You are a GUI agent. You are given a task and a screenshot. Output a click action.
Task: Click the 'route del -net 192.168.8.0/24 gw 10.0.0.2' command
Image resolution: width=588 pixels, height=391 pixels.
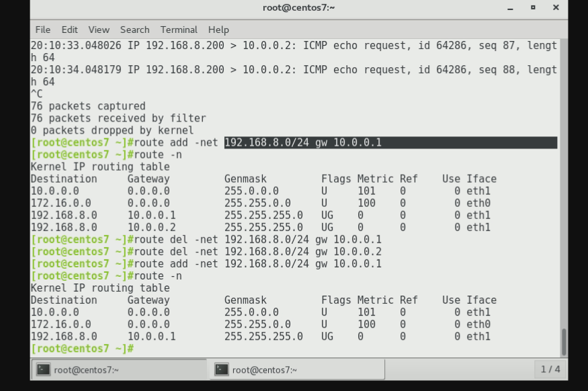pos(257,251)
